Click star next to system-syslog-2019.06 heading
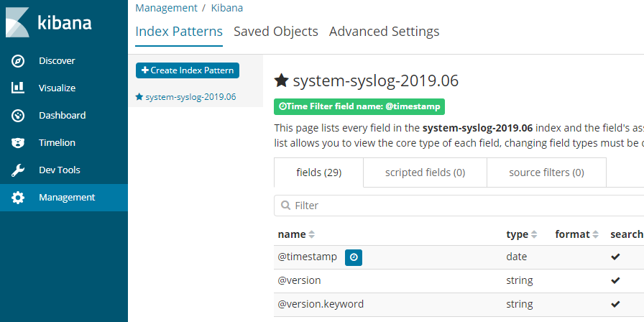644x322 pixels. coord(281,81)
